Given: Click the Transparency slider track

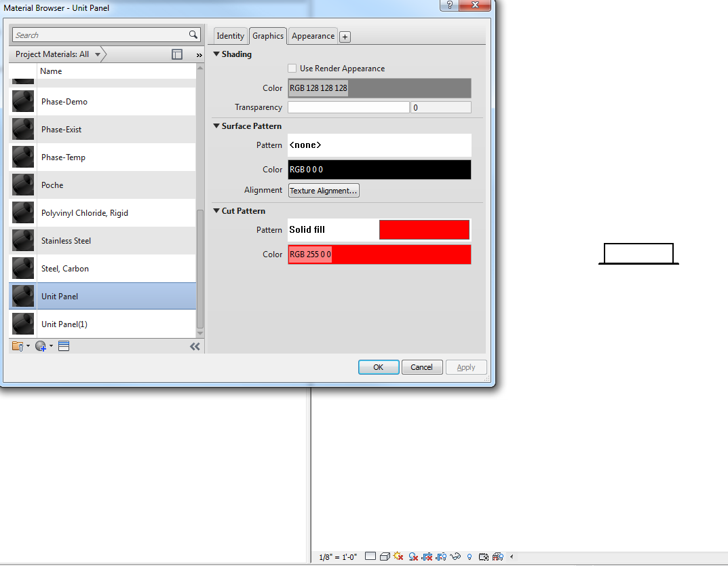Looking at the screenshot, I should coord(348,107).
